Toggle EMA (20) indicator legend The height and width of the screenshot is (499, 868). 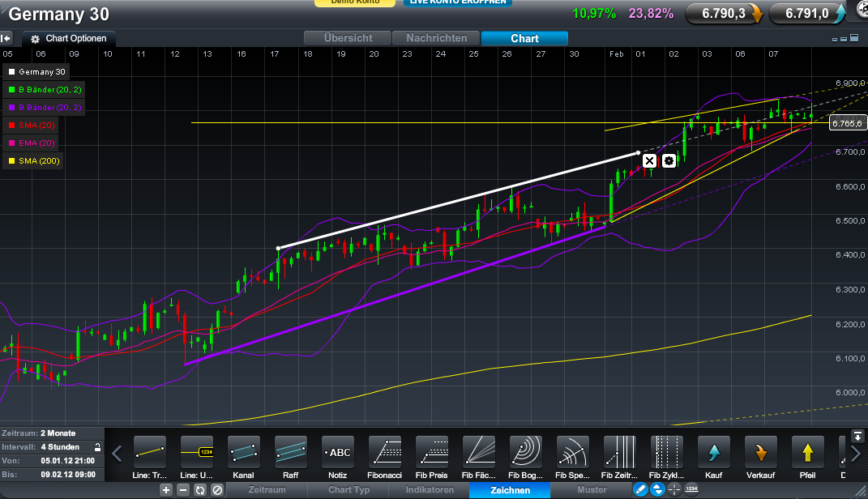[32, 143]
